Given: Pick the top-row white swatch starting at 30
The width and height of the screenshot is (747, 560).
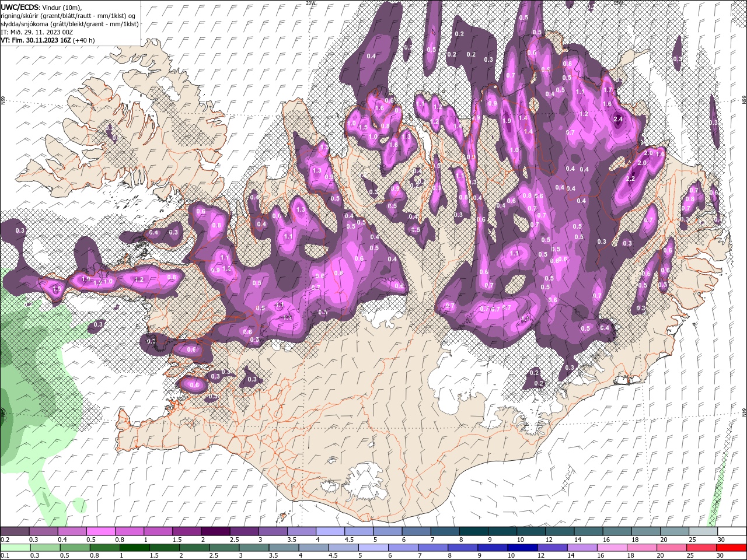Looking at the screenshot, I should pos(732,531).
